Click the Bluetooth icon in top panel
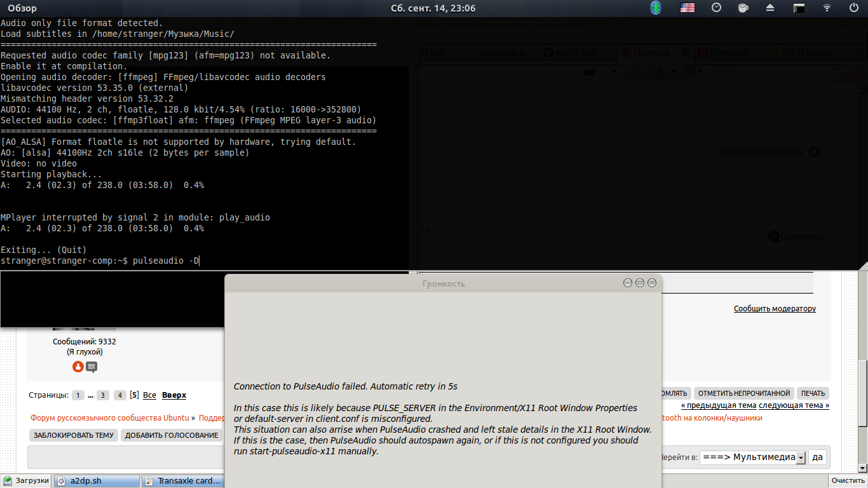 coord(656,8)
